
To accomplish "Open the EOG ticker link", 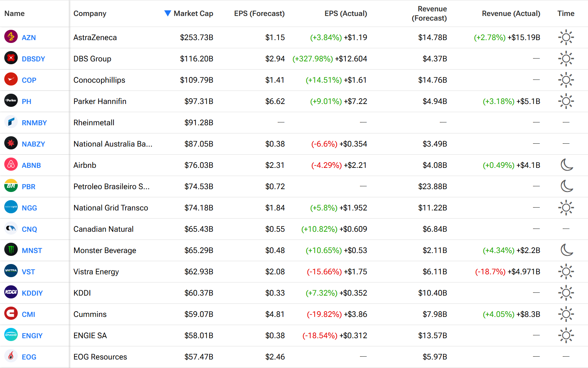I will pyautogui.click(x=29, y=357).
